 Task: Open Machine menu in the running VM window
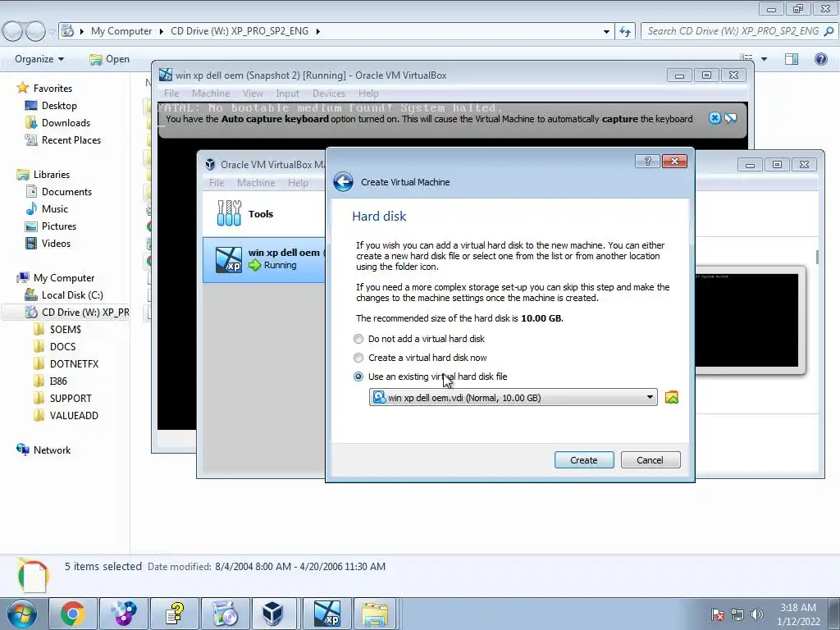click(x=211, y=94)
